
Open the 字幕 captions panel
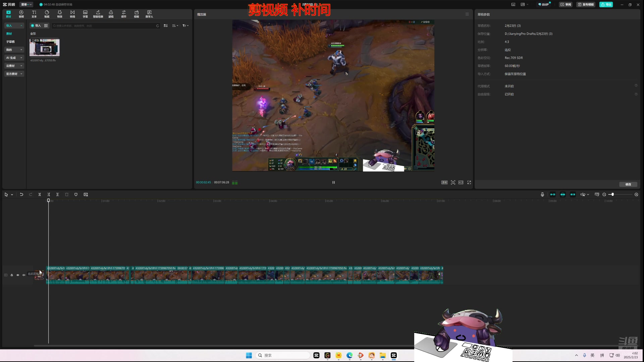85,14
